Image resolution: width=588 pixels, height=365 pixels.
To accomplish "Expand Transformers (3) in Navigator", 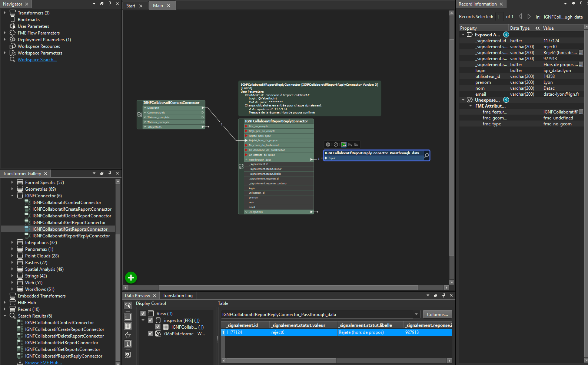I will [5, 13].
